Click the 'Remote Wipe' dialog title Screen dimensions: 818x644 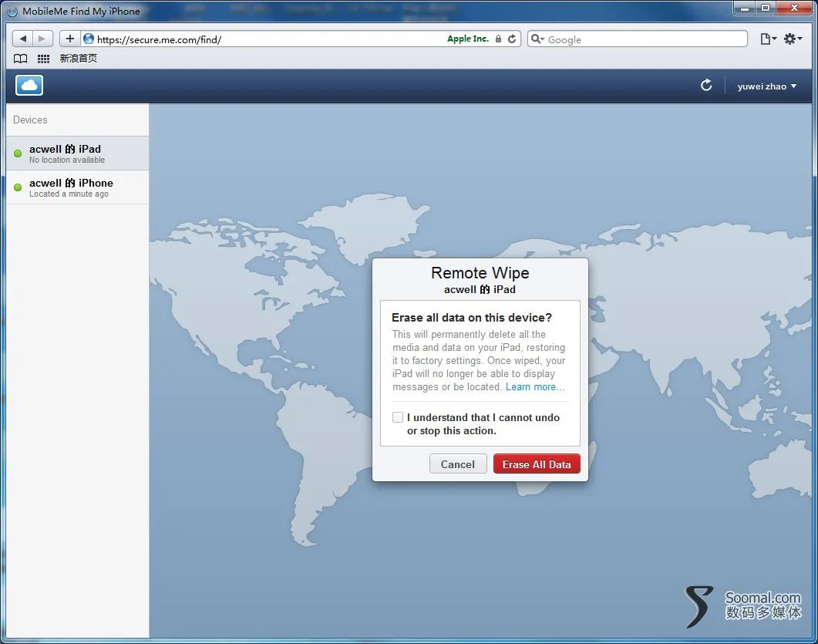point(480,272)
